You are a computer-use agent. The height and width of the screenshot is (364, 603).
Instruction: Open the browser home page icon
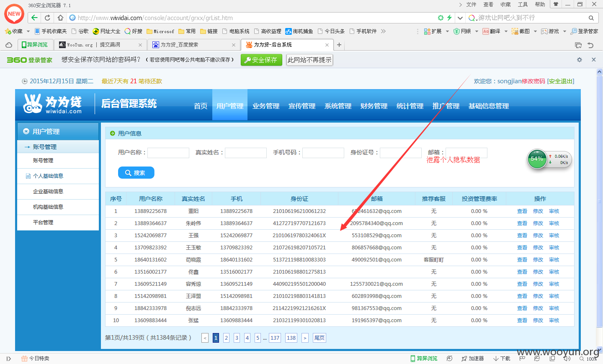coord(60,18)
